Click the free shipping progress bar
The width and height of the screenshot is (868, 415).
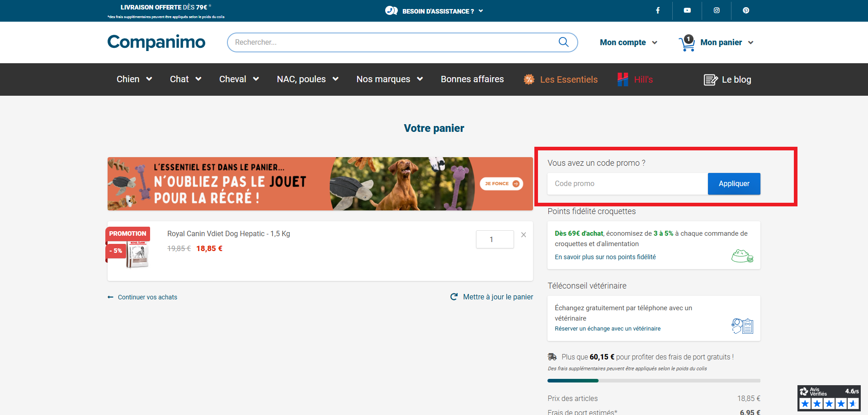(654, 381)
